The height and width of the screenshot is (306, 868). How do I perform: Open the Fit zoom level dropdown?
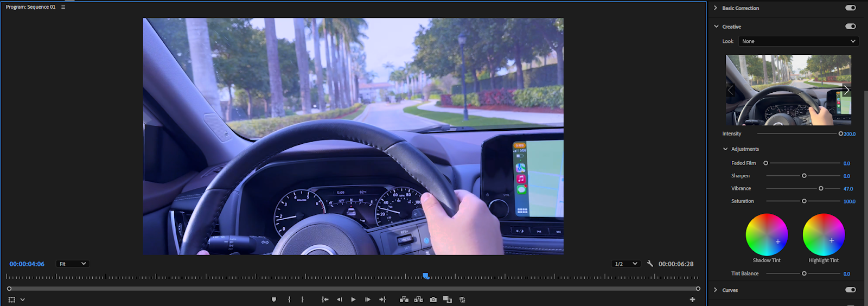point(73,264)
